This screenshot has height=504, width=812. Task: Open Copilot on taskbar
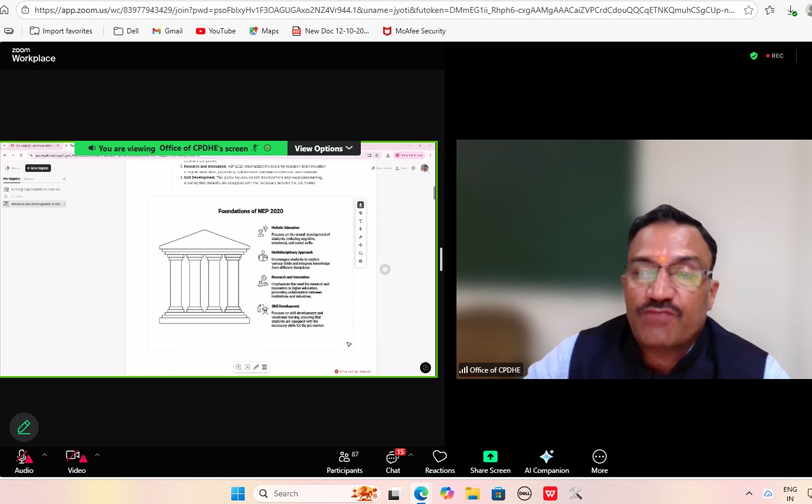(447, 494)
